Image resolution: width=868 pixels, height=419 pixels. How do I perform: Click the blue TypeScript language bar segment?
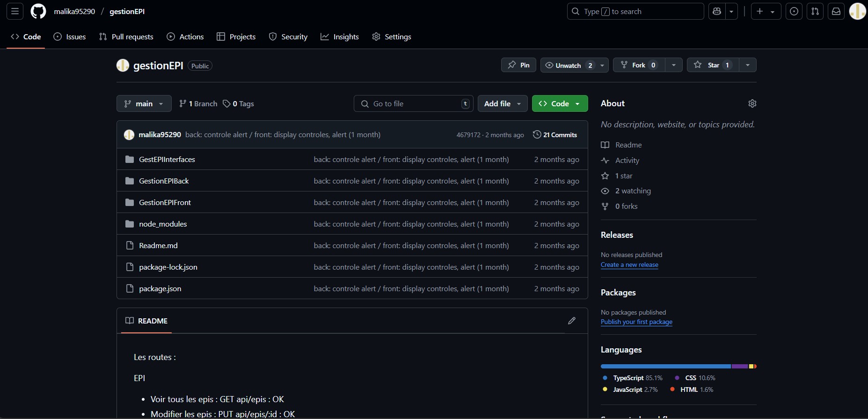[666, 366]
